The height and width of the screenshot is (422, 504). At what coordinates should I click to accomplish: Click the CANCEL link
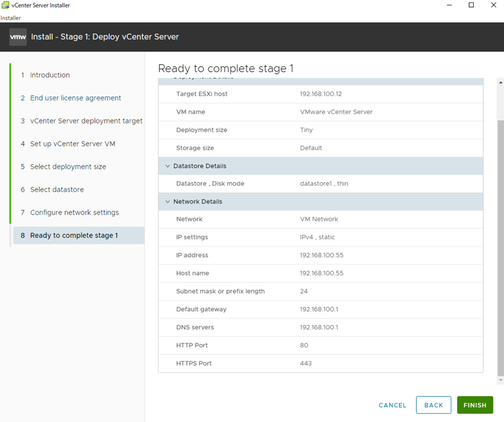coord(392,405)
